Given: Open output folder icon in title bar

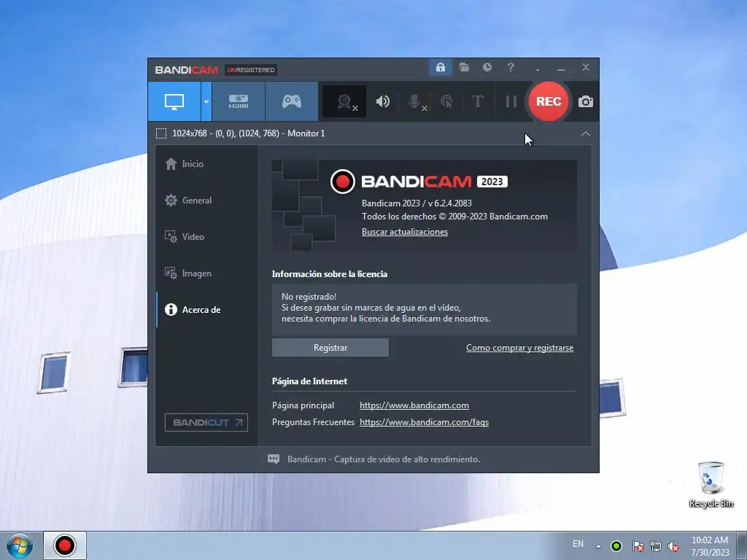Looking at the screenshot, I should click(x=464, y=67).
